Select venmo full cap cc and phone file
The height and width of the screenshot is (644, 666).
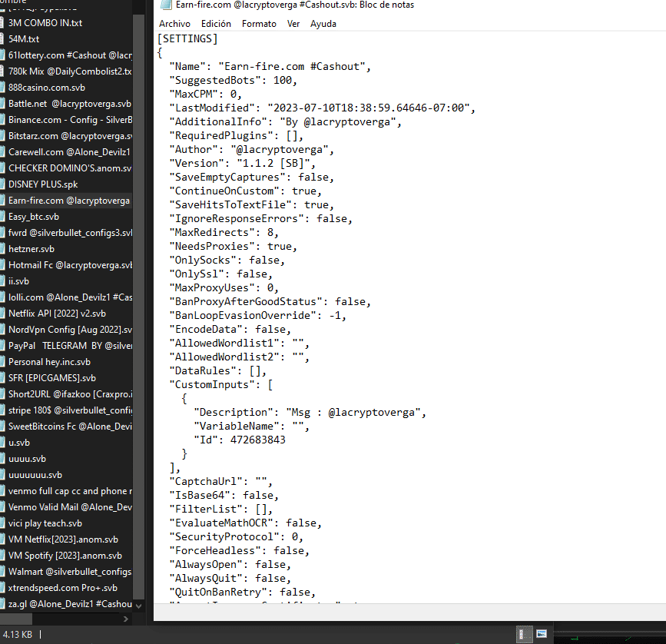point(66,491)
